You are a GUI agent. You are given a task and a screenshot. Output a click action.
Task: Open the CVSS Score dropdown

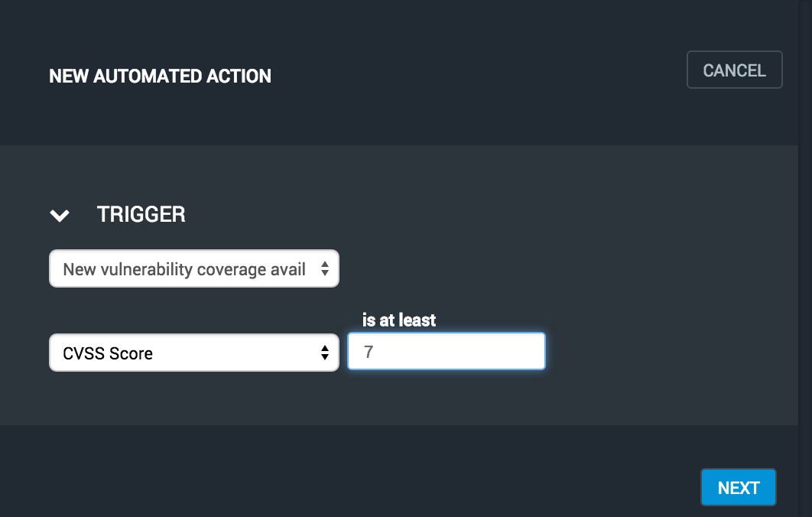193,353
